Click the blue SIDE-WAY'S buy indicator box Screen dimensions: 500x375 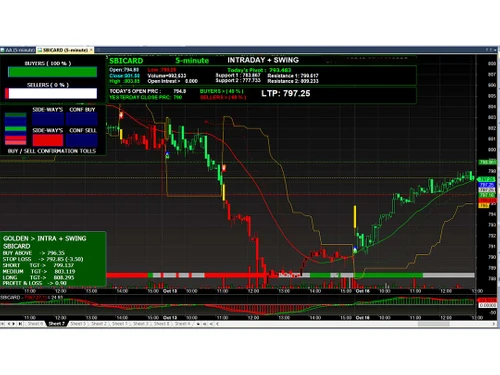48,119
